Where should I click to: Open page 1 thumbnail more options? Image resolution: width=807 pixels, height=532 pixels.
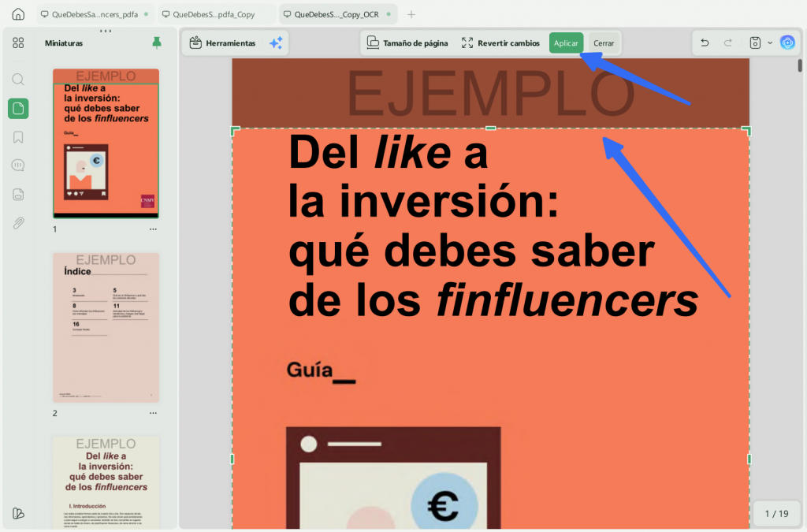154,229
